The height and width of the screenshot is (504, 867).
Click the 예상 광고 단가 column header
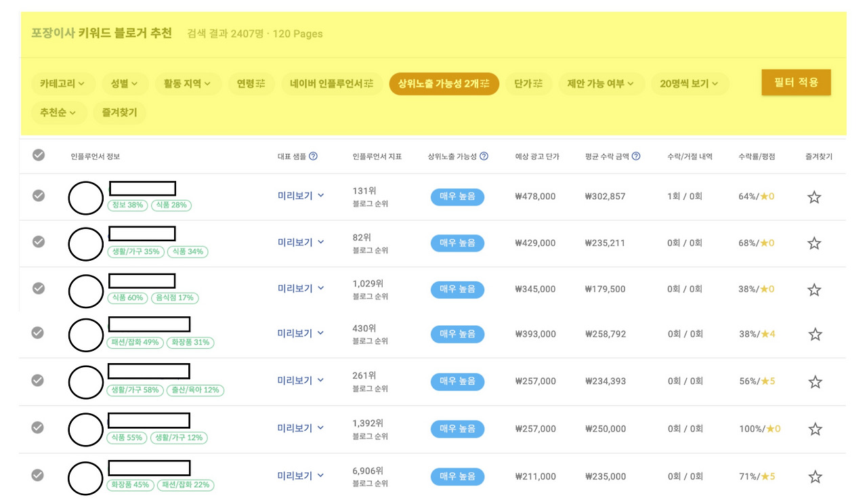(x=537, y=156)
